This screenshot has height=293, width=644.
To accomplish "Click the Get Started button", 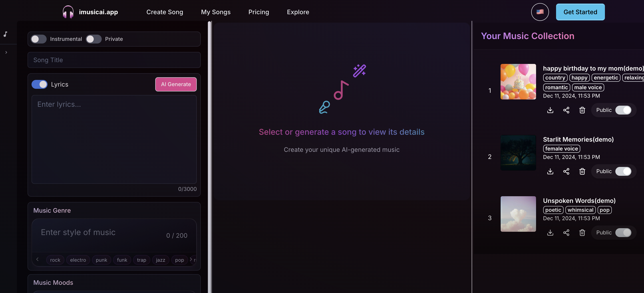I will tap(580, 12).
